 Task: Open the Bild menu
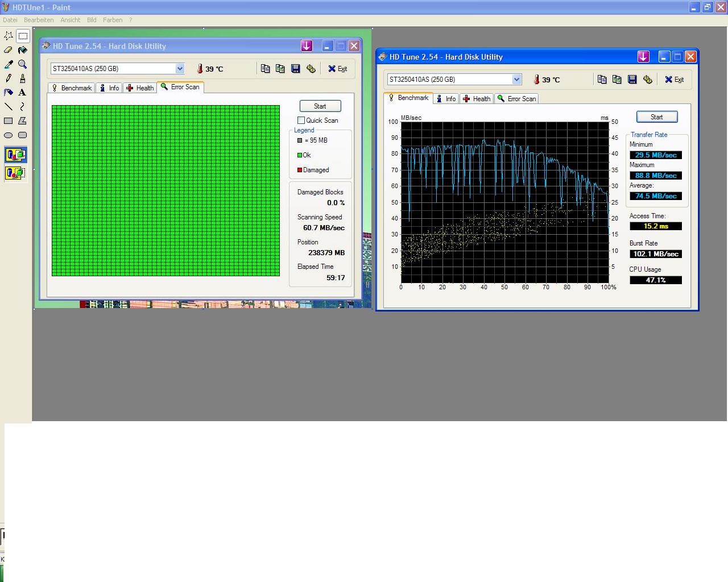[x=92, y=20]
